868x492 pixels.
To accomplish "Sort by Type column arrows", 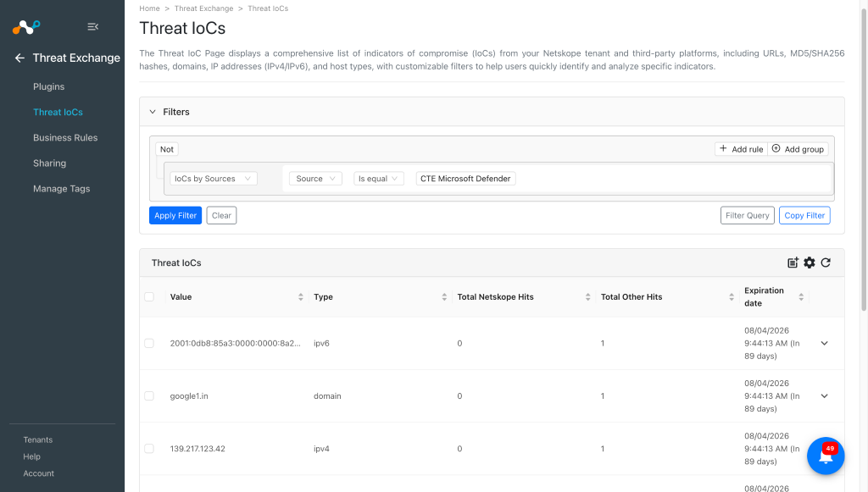I will coord(444,297).
